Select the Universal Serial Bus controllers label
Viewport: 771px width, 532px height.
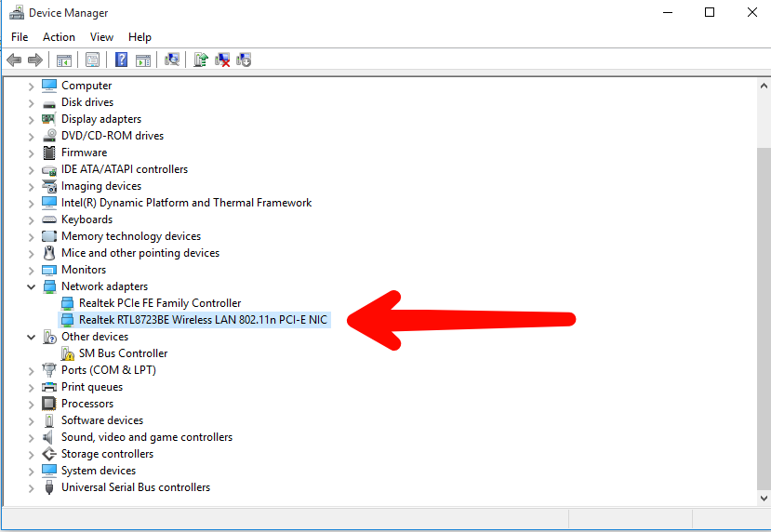point(136,487)
